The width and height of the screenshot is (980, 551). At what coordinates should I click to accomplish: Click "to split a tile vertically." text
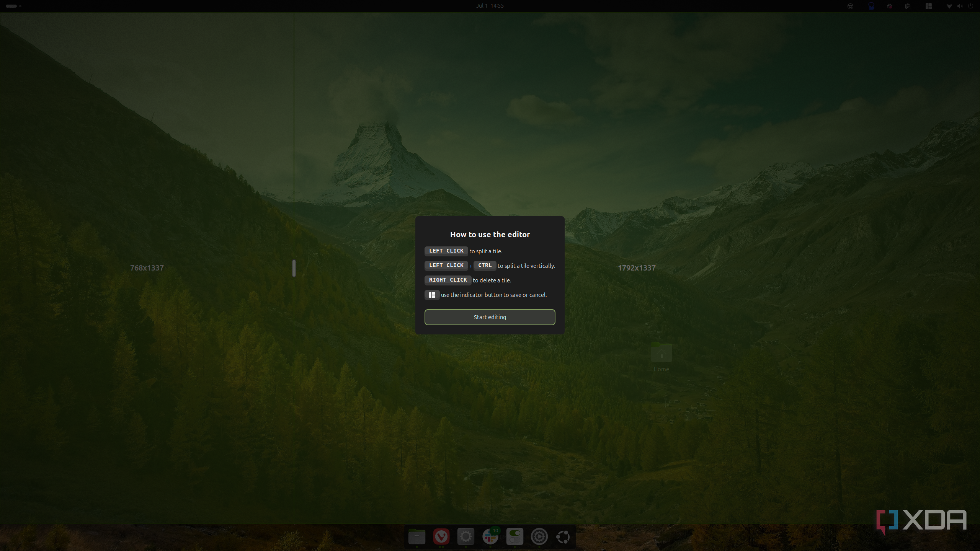click(x=526, y=266)
